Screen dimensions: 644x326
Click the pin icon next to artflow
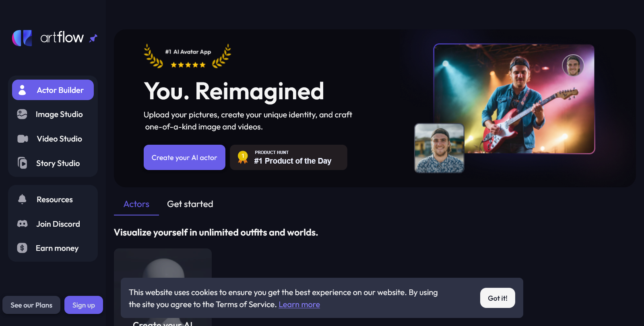point(93,38)
